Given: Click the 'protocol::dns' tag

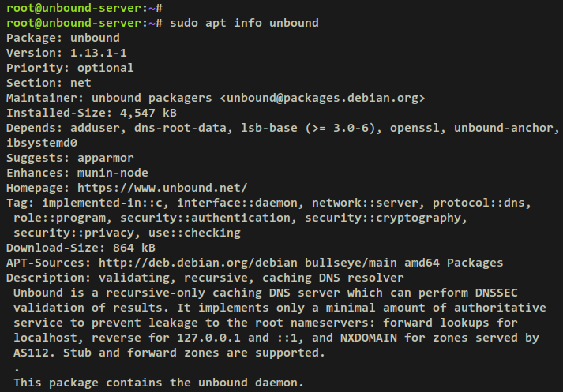Looking at the screenshot, I should (479, 203).
